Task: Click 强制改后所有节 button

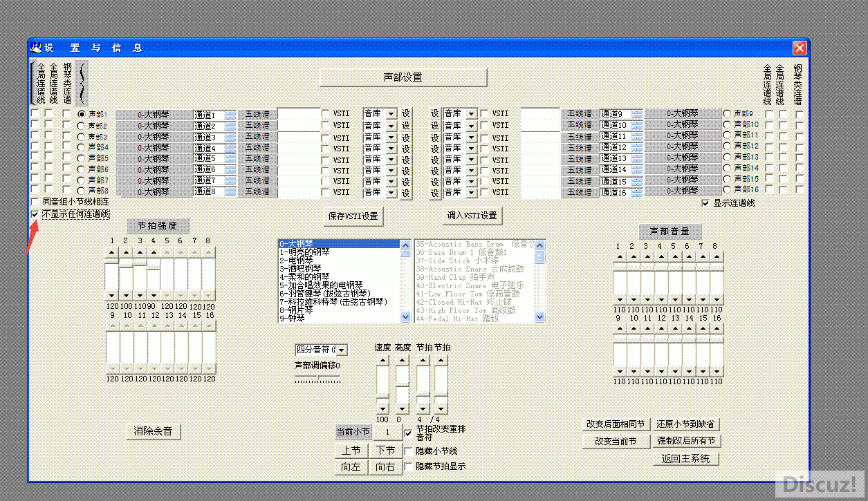Action: pyautogui.click(x=685, y=441)
